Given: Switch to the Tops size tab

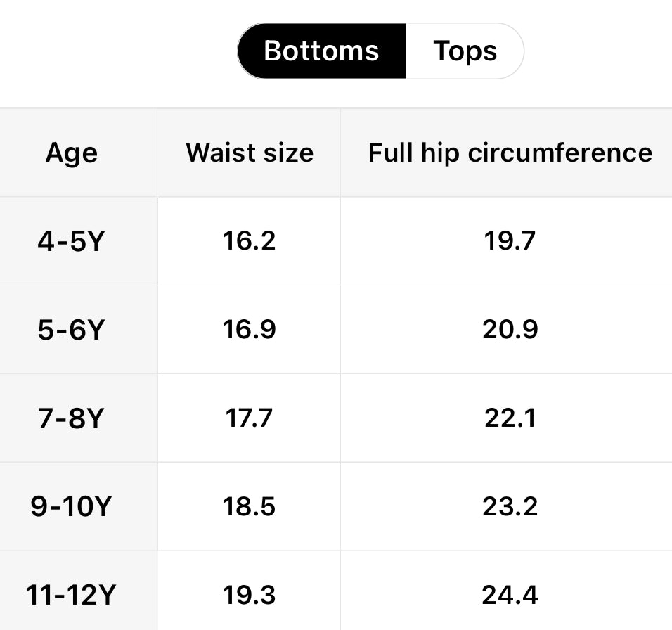Looking at the screenshot, I should [x=465, y=51].
